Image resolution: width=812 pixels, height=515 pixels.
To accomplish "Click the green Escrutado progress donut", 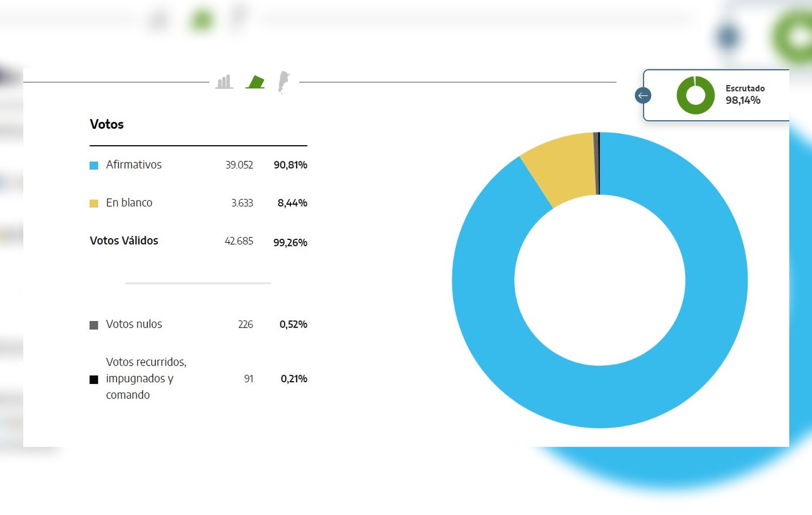I will [696, 95].
